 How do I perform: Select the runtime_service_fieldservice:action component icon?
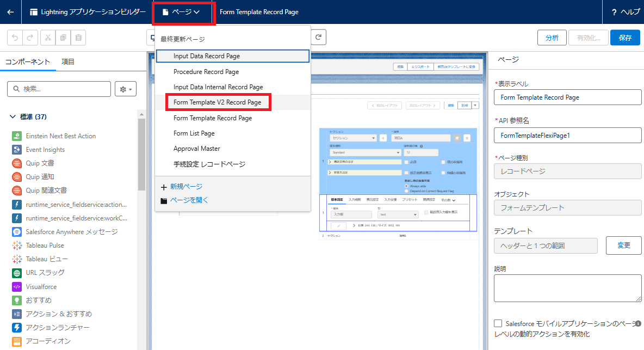[17, 204]
